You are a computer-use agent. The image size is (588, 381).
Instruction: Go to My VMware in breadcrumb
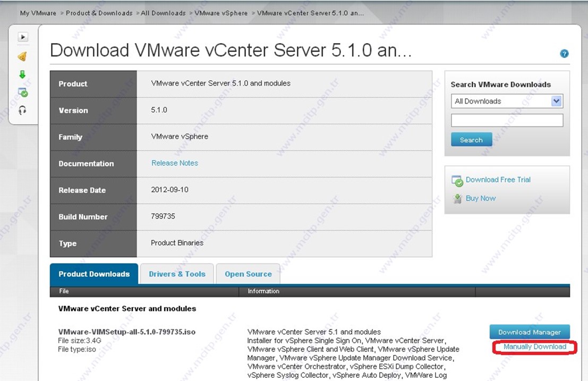[x=38, y=13]
